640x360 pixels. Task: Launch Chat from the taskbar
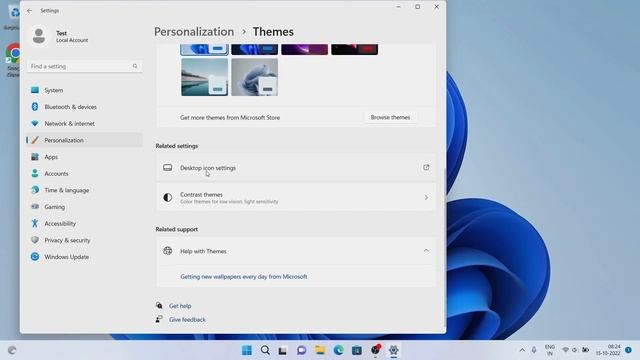pyautogui.click(x=302, y=350)
